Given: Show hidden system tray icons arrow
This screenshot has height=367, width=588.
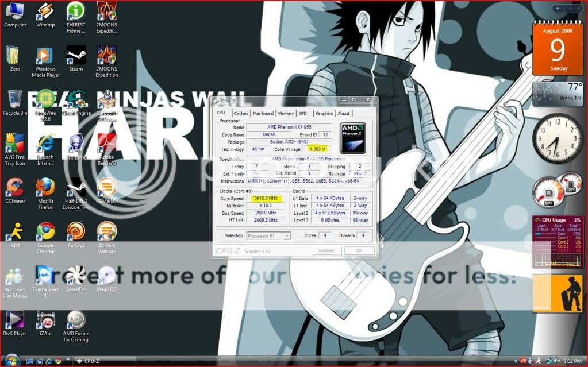Looking at the screenshot, I should pyautogui.click(x=515, y=361).
